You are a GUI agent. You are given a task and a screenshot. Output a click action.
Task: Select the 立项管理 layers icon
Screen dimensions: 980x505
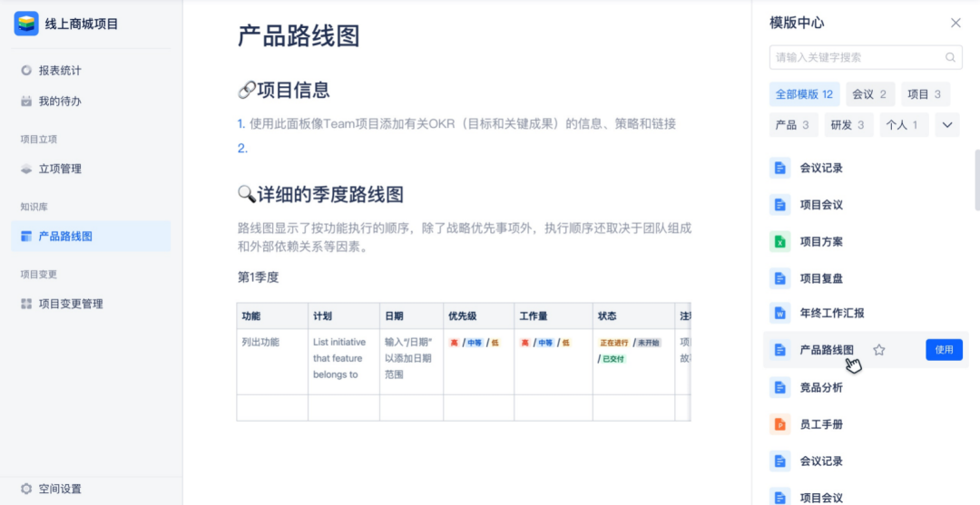coord(25,169)
